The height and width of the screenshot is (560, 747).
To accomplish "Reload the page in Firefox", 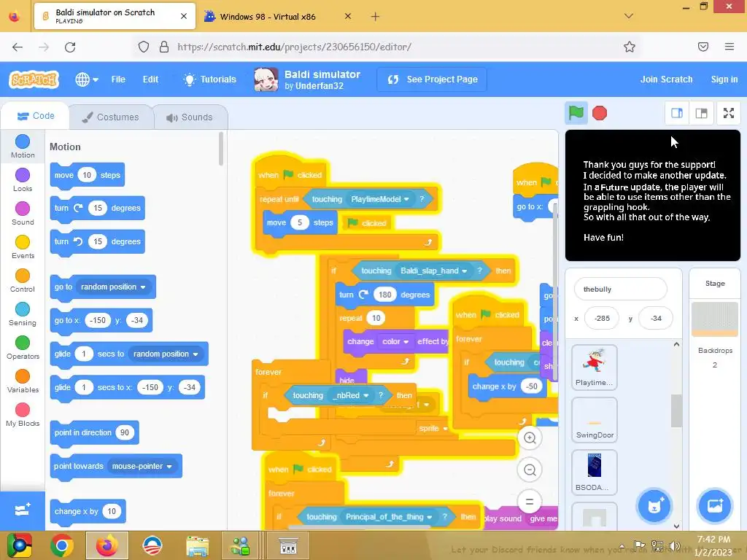I will (x=70, y=47).
